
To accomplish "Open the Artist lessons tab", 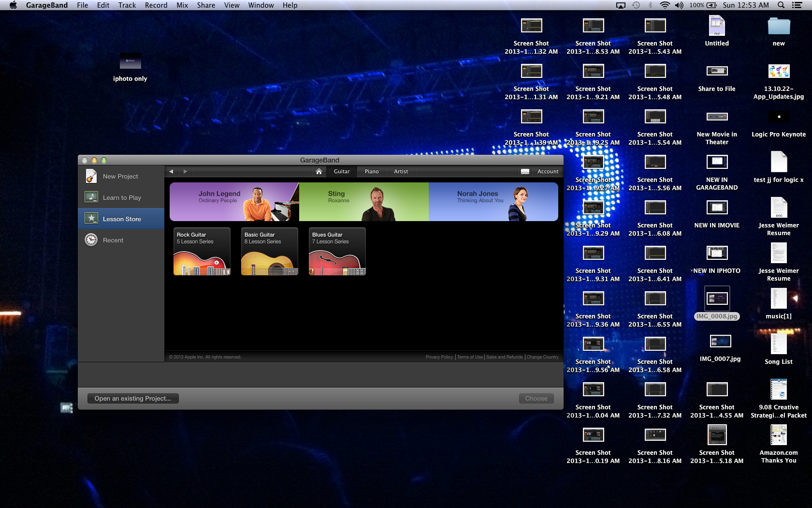I will pyautogui.click(x=401, y=171).
